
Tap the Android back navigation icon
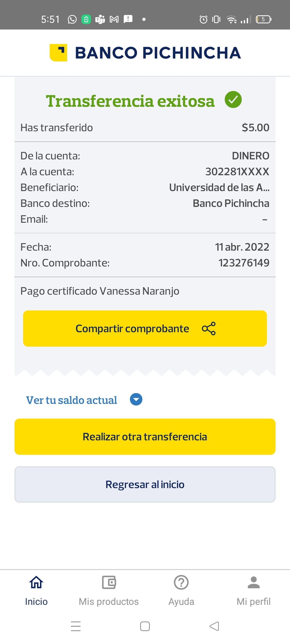[214, 626]
